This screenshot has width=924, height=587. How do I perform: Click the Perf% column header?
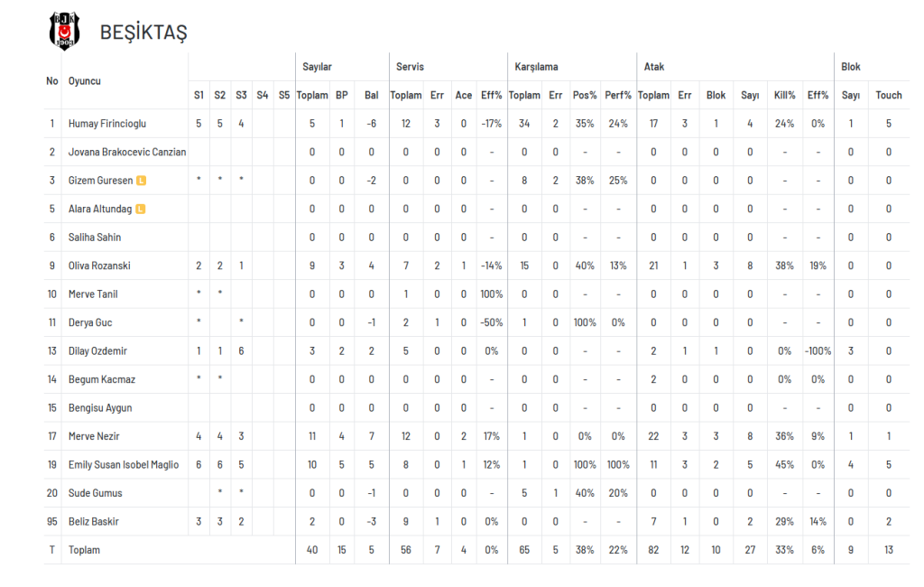pos(617,95)
